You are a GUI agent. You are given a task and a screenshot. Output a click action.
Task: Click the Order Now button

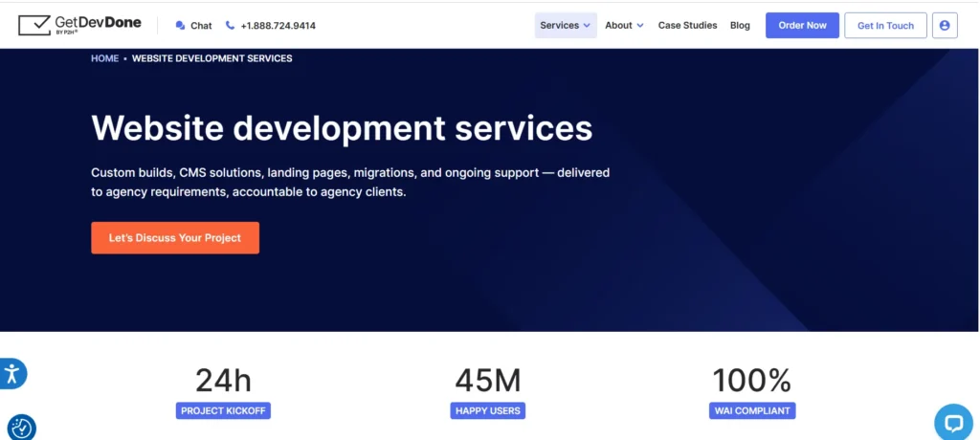[x=803, y=26]
